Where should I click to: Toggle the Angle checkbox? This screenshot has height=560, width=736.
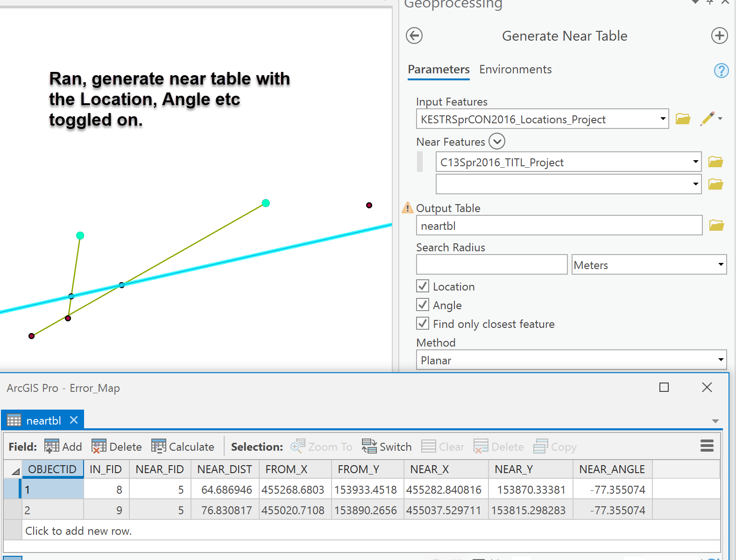(x=423, y=305)
